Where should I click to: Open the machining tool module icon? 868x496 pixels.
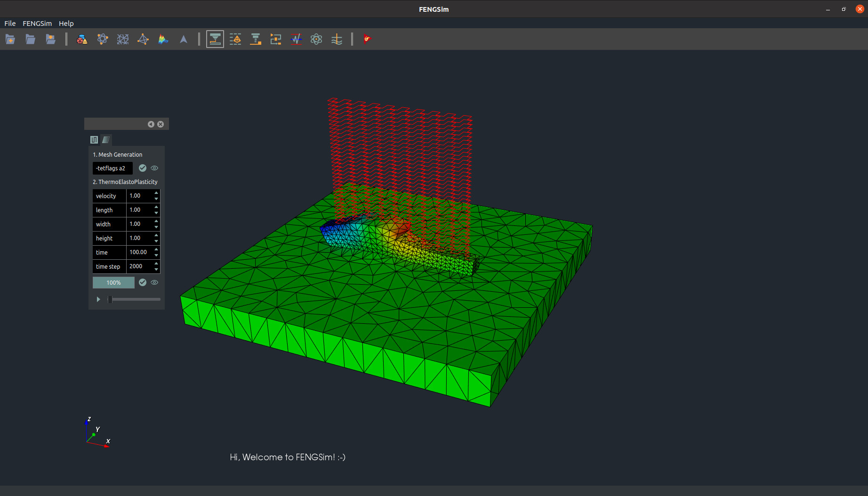point(256,40)
